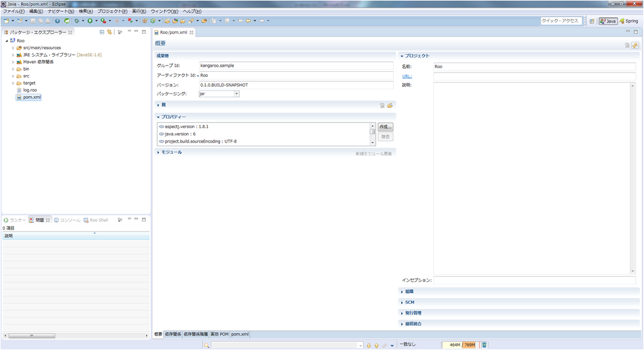Image resolution: width=644 pixels, height=350 pixels.
Task: Open the File menu (ファイル)
Action: point(14,11)
